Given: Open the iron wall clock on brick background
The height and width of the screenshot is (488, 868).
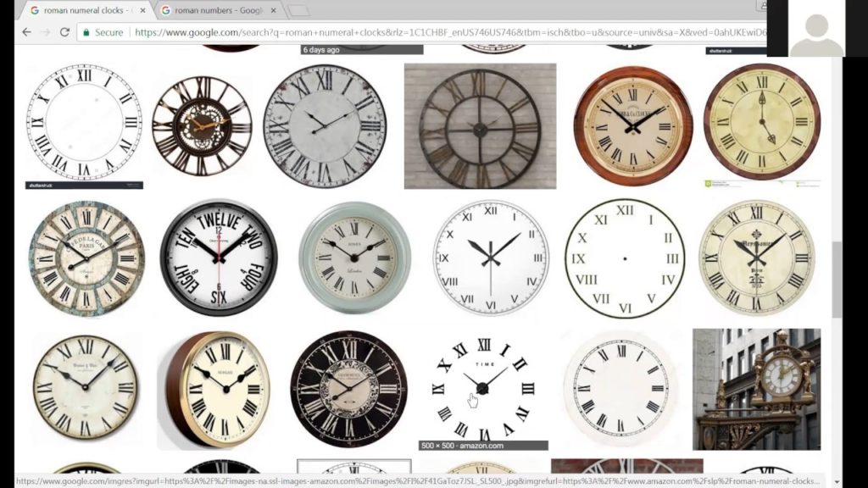Looking at the screenshot, I should point(480,126).
